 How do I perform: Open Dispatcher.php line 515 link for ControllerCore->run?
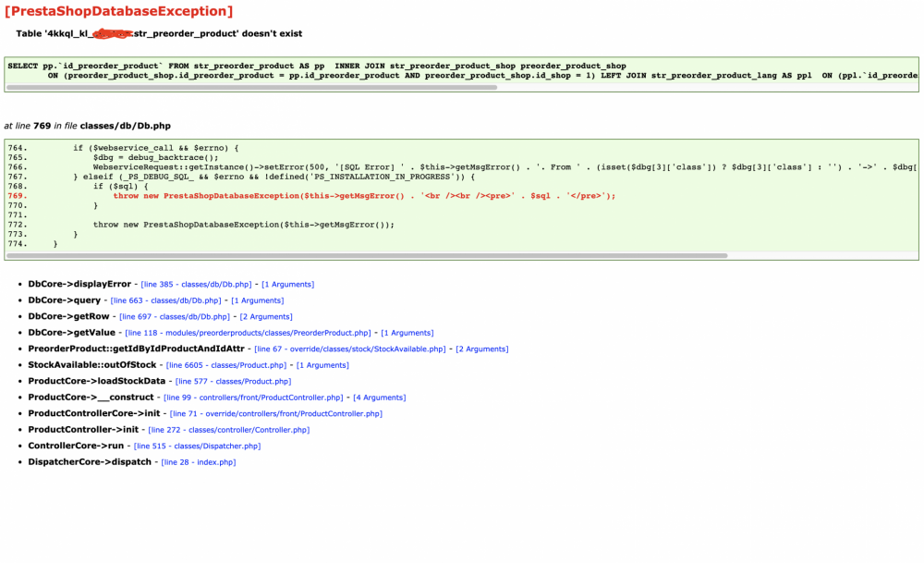tap(196, 446)
